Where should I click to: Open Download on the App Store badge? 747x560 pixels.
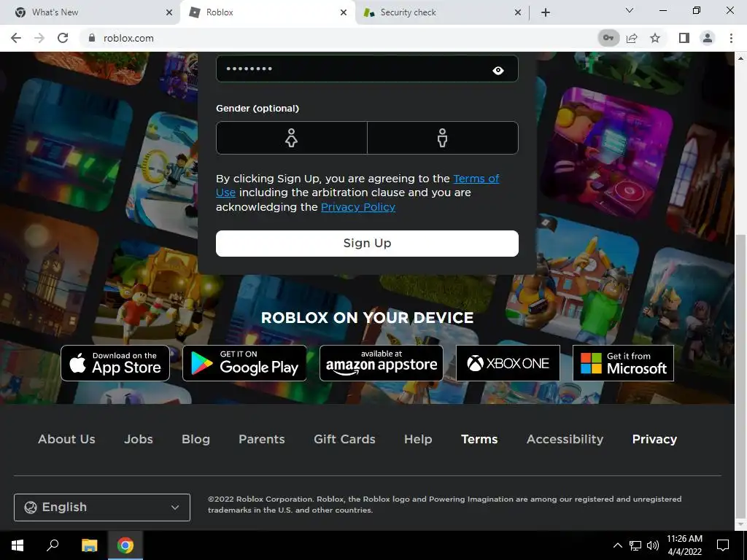pyautogui.click(x=115, y=363)
